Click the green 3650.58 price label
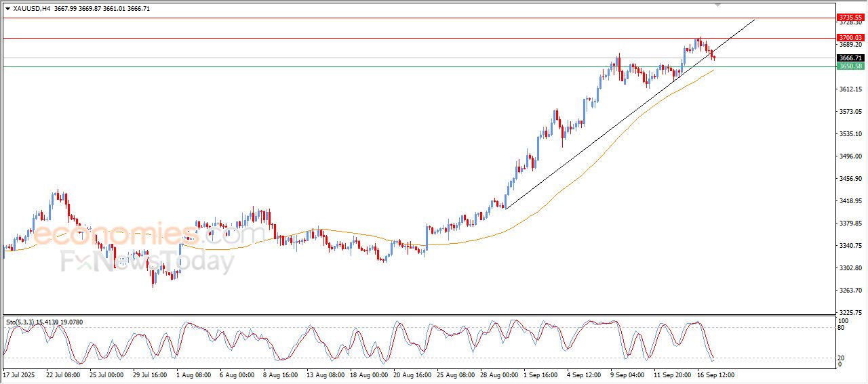Viewport: 868px width, 384px height. click(x=850, y=66)
